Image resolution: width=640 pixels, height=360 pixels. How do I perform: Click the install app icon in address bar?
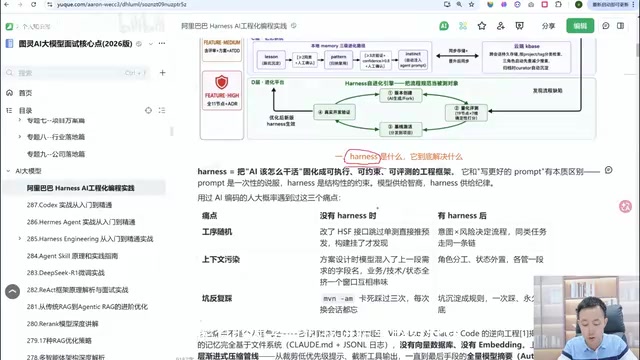447,4
